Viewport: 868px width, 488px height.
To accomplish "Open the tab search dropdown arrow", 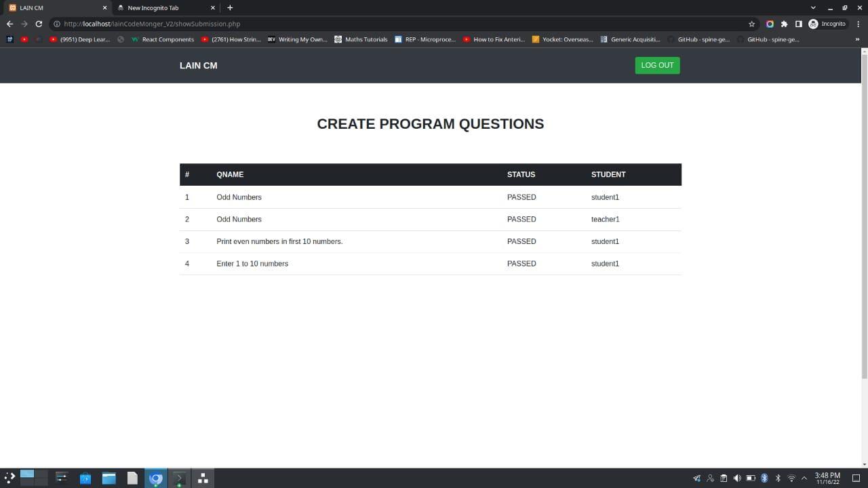I will 813,7.
